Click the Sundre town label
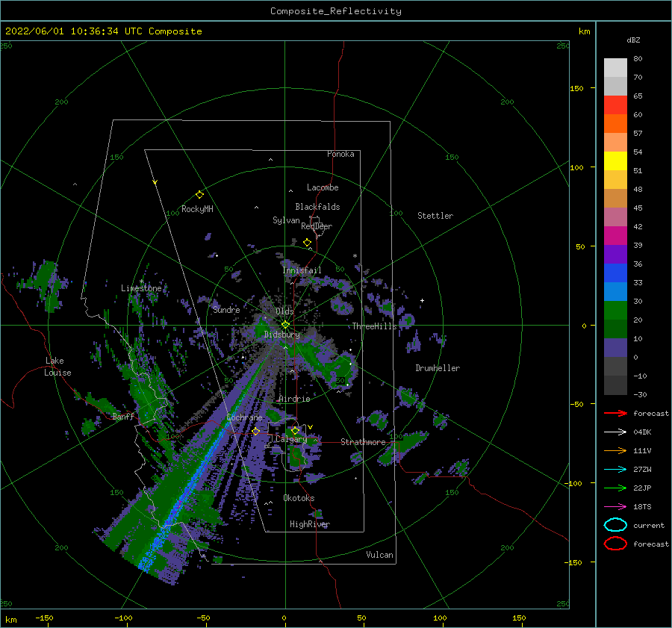The image size is (672, 628). (226, 309)
